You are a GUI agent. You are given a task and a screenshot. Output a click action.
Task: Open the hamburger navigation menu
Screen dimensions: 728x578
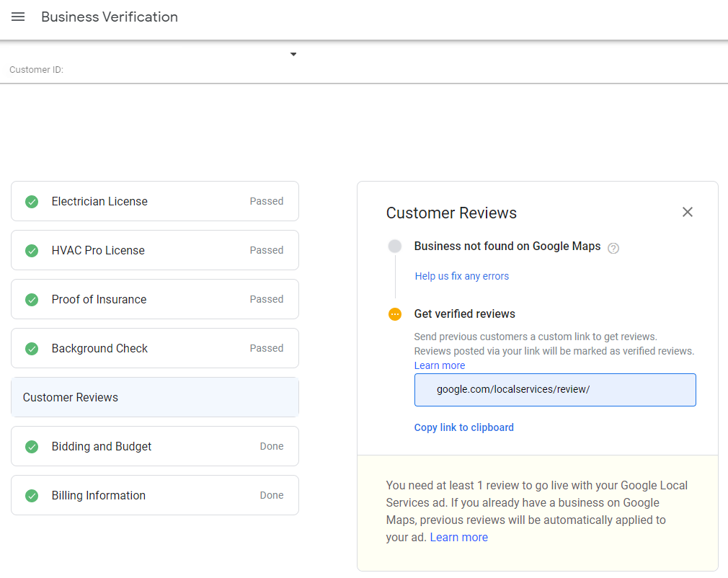pyautogui.click(x=18, y=17)
